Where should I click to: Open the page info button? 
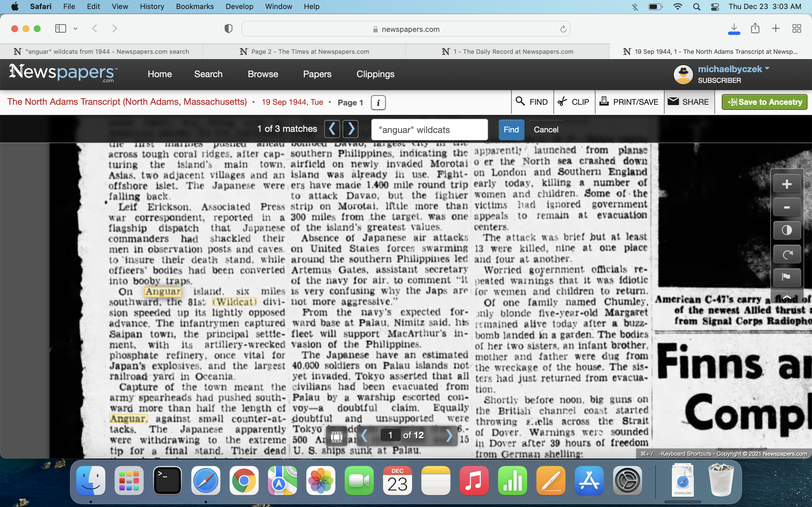[378, 103]
